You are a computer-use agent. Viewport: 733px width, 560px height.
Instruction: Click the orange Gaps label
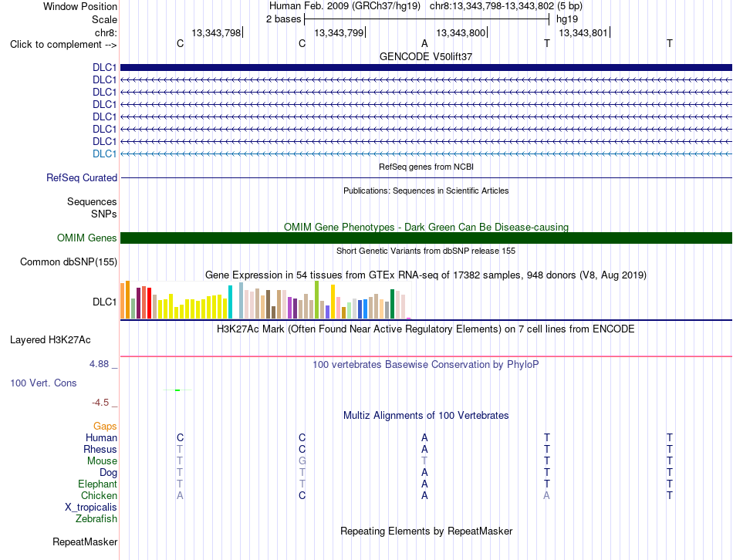click(105, 427)
